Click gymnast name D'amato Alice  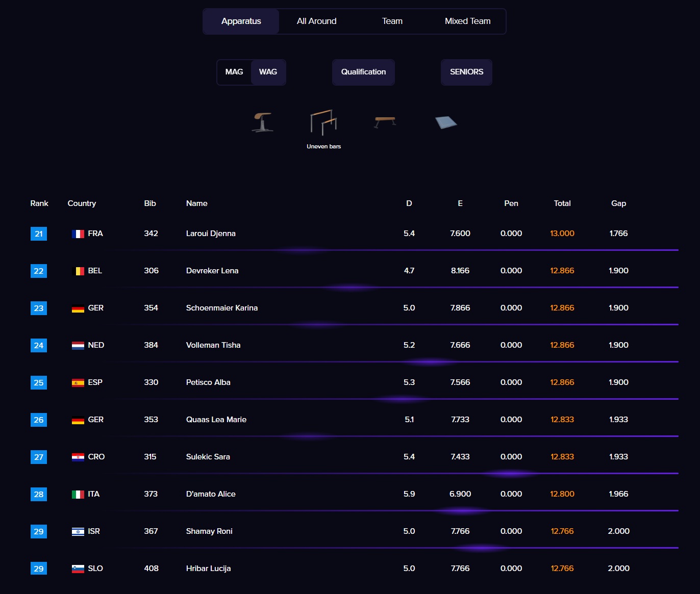(211, 494)
